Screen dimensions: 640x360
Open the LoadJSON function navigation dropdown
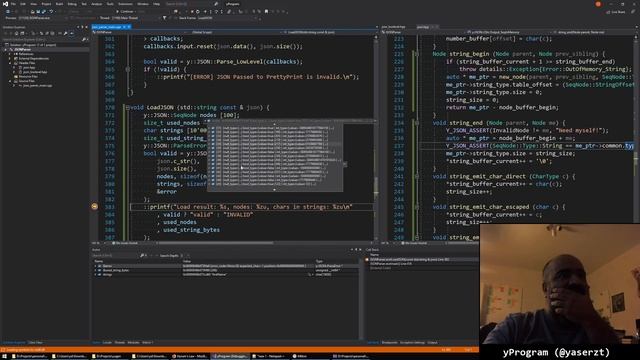[329, 32]
